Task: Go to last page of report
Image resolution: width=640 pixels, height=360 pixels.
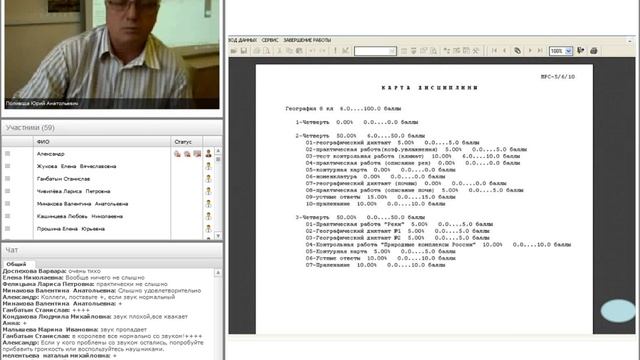Action: coord(540,51)
